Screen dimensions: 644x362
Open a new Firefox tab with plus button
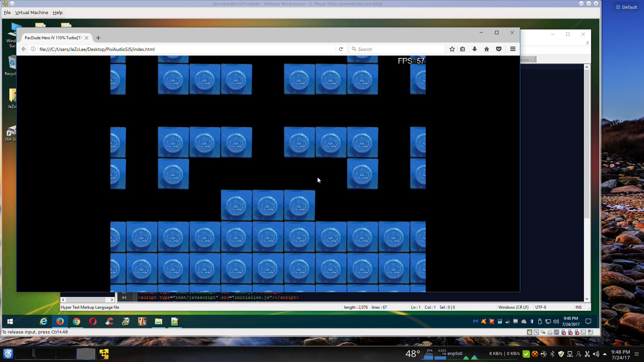point(98,38)
